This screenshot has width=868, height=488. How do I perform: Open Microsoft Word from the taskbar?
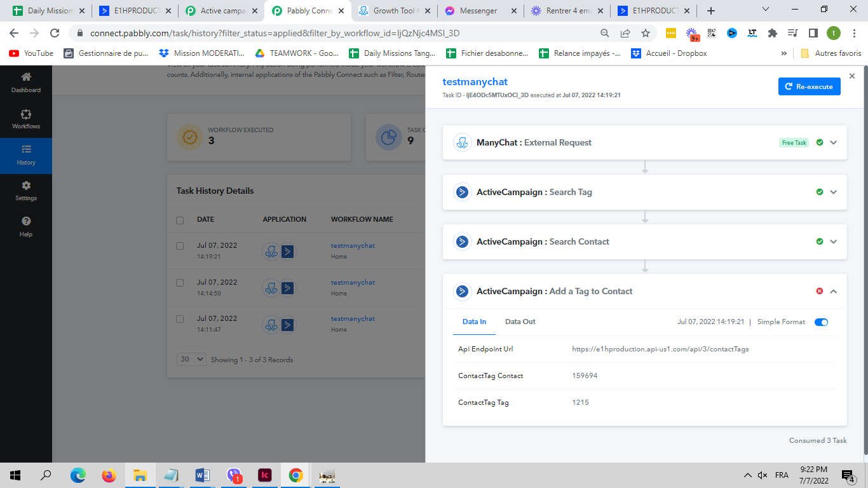[202, 475]
